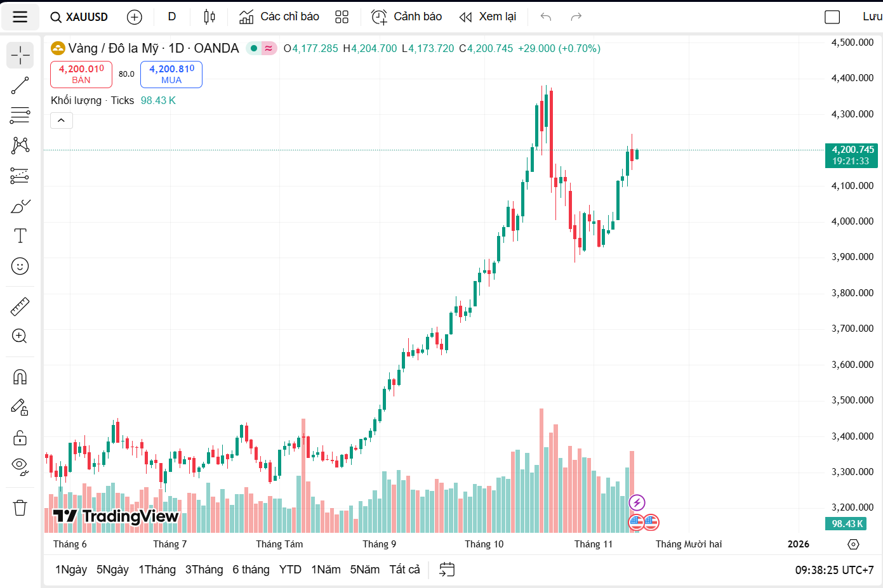This screenshot has width=883, height=588.
Task: Select the Trend Line drawing tool
Action: 20,85
